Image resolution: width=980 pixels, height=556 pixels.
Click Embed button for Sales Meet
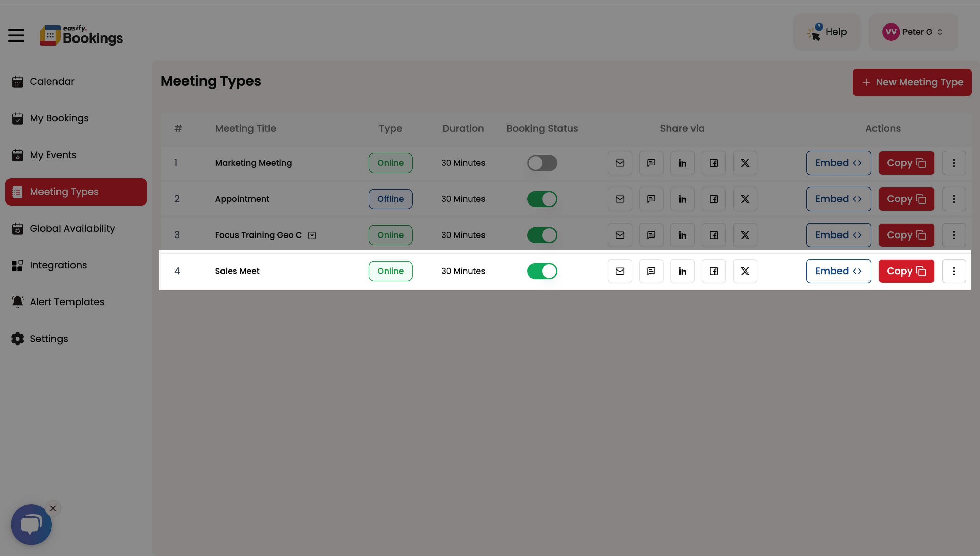[838, 271]
